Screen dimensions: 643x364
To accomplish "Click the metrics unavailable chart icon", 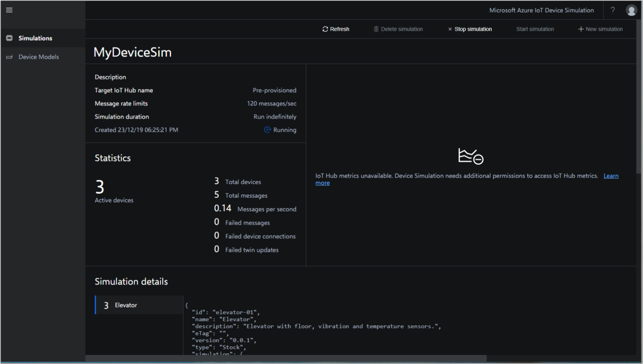I will tap(470, 156).
